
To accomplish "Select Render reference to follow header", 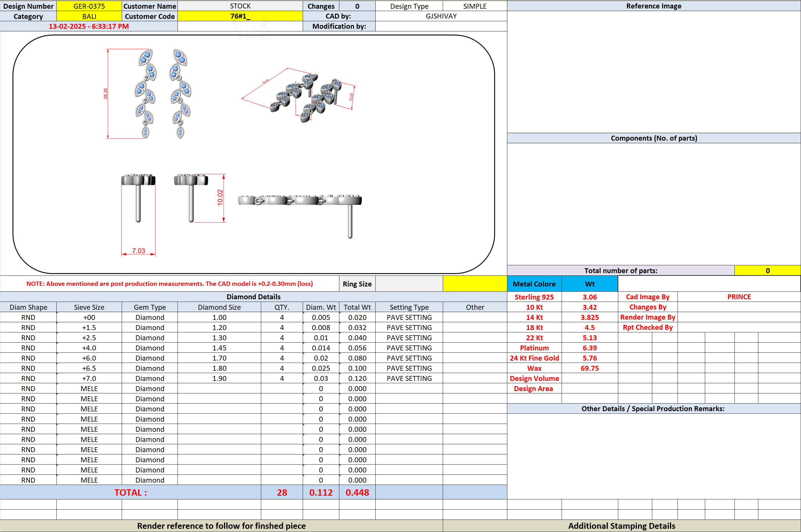I will pos(221,526).
